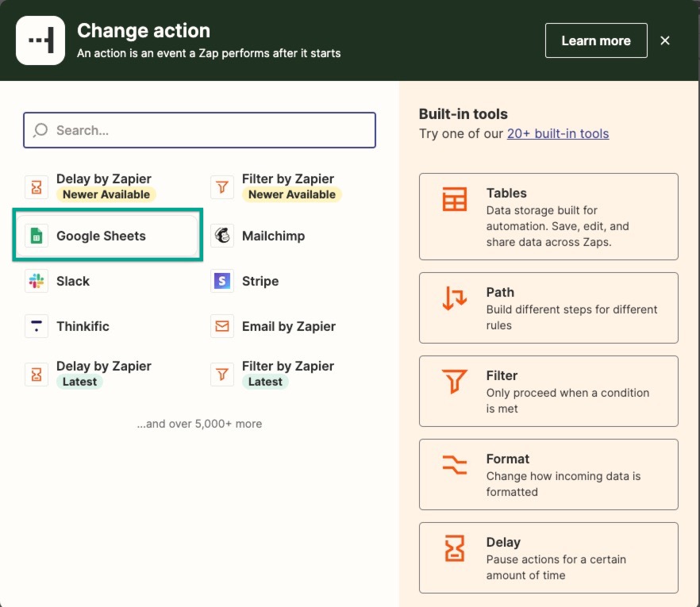700x607 pixels.
Task: Click the Delay hourglass icon in Built-in tools
Action: pyautogui.click(x=455, y=548)
